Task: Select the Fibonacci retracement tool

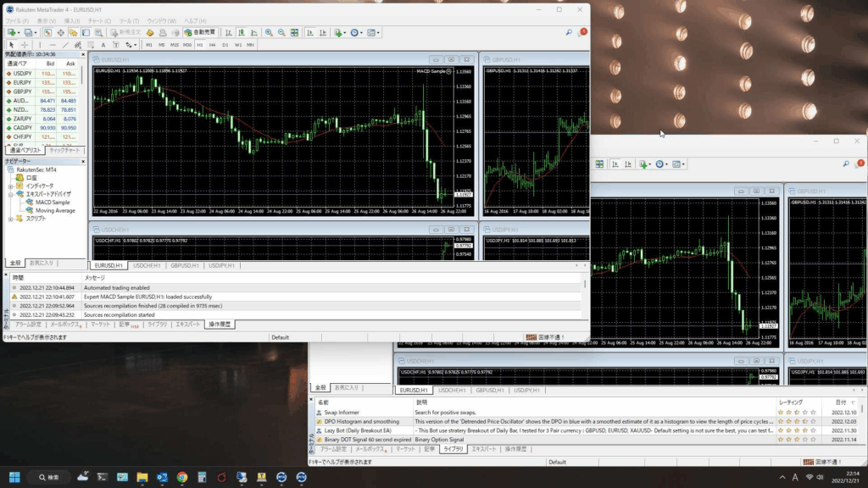Action: tap(91, 45)
